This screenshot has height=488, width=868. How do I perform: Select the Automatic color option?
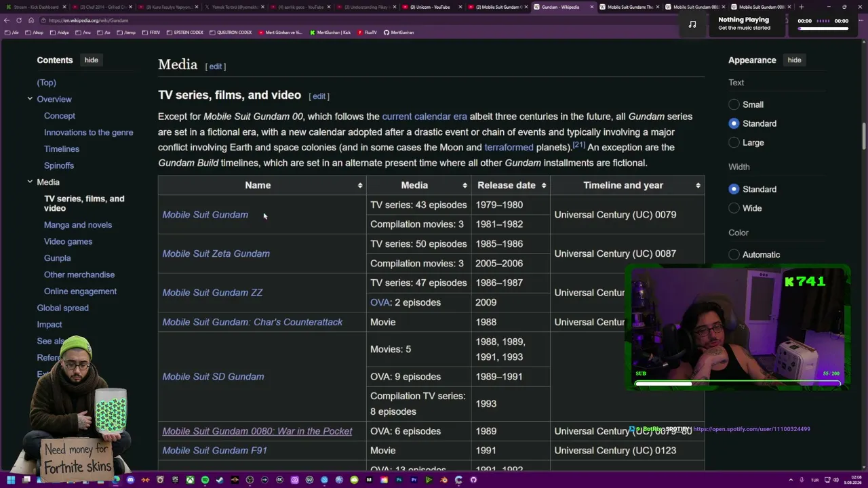pos(734,254)
